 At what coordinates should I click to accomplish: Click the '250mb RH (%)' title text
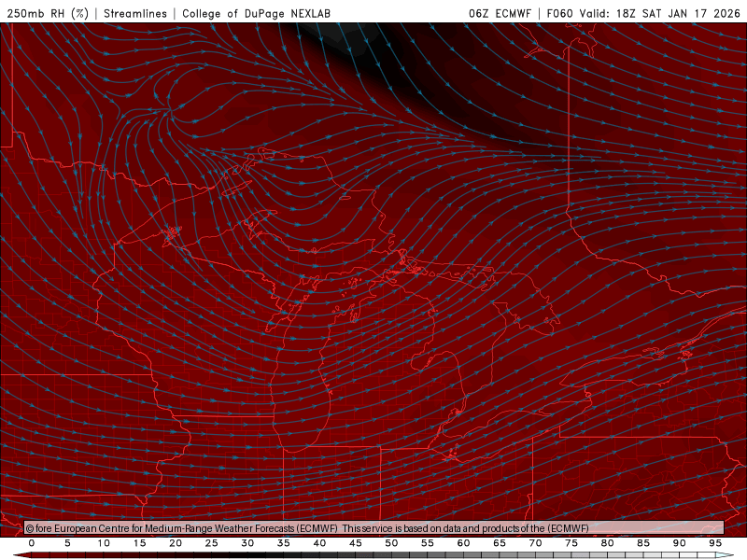49,13
